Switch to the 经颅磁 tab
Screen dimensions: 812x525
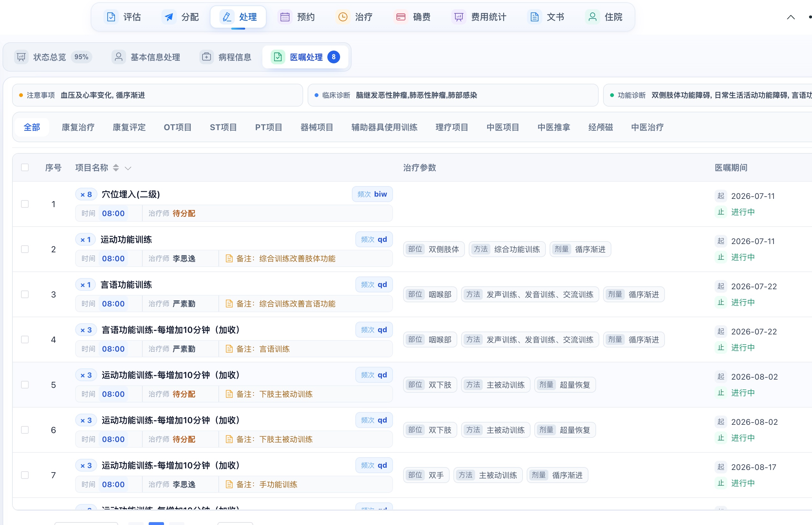pos(601,127)
